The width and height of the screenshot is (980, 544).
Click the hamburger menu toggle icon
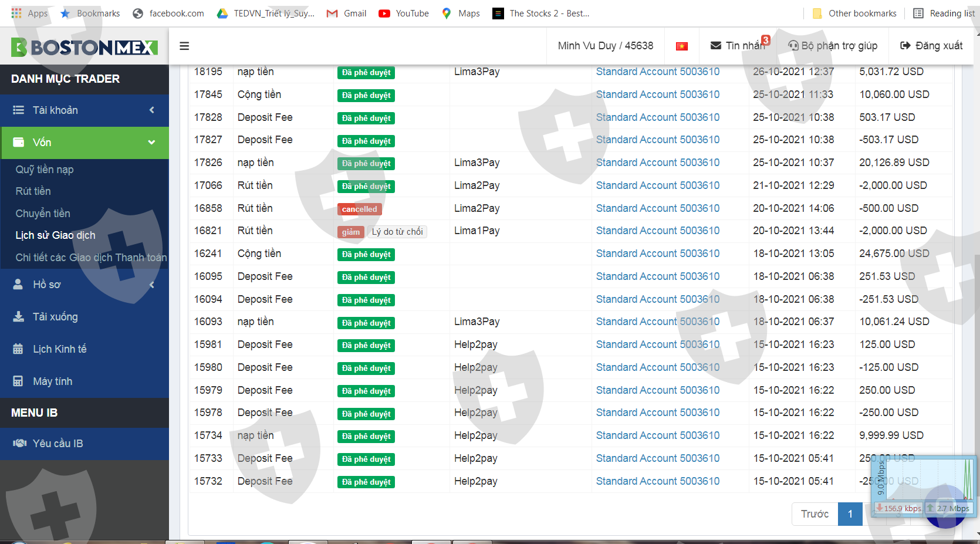[x=184, y=46]
